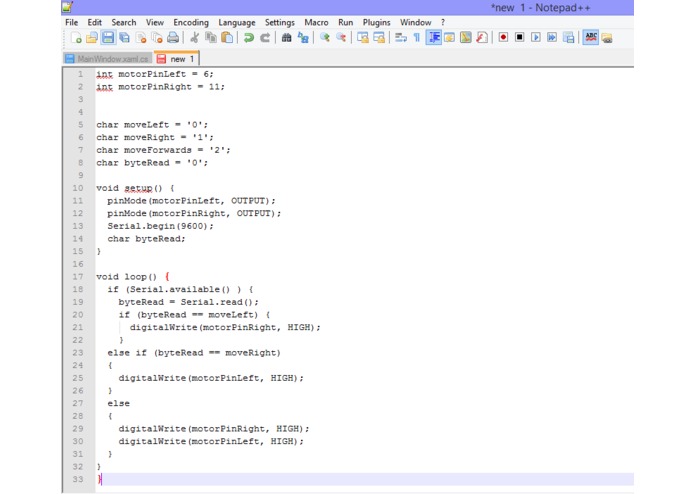Image resolution: width=695 pixels, height=494 pixels.
Task: Click 'if (Serial.available() ) {' line
Action: tap(180, 289)
